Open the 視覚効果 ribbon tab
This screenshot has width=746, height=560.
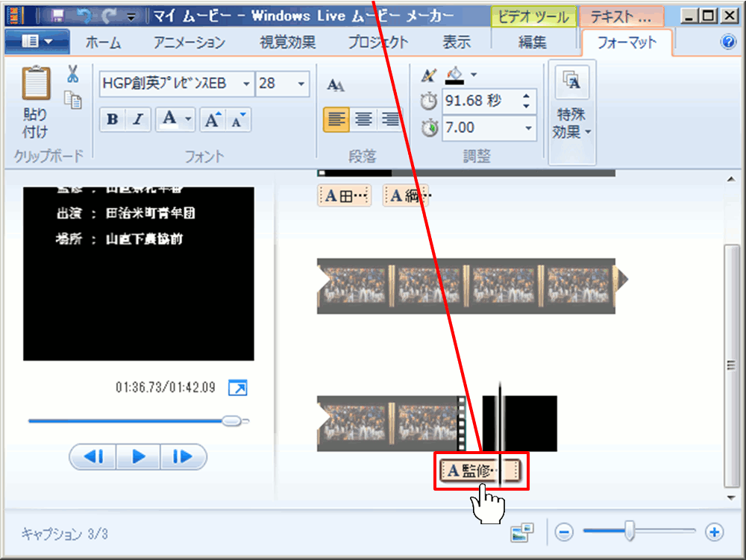pos(287,43)
